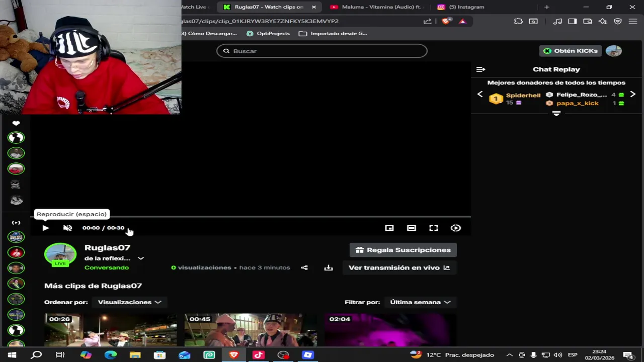
Task: Show next top donors with right arrow
Action: tap(633, 94)
